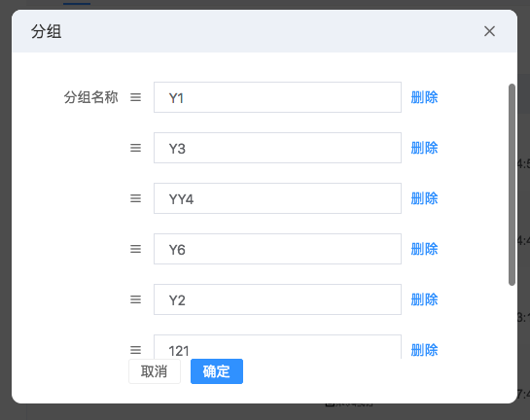Delete the Y3 group via 删除
Image resolution: width=530 pixels, height=420 pixels.
[424, 148]
